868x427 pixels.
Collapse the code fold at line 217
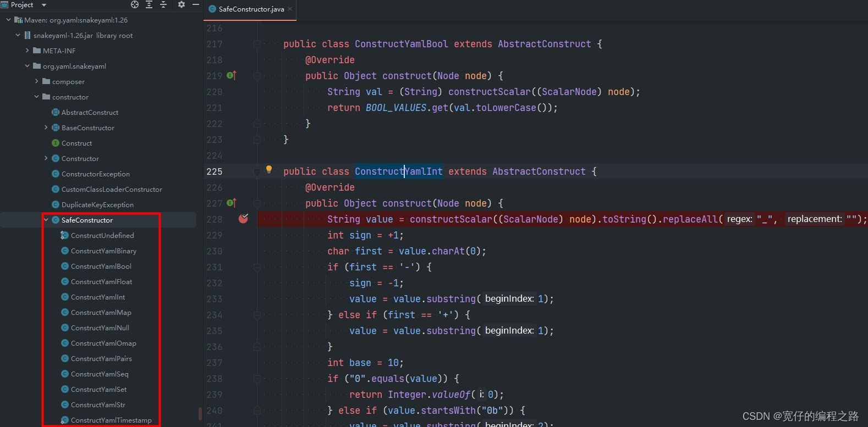(x=257, y=44)
